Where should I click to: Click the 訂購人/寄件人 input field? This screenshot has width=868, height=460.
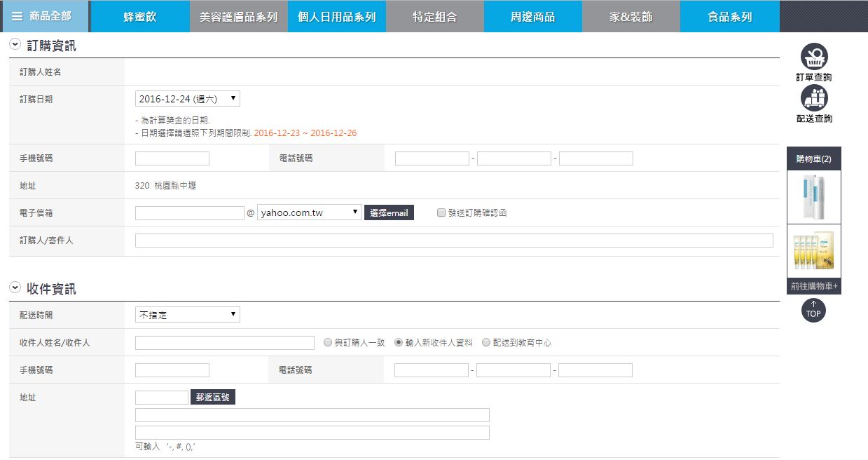click(453, 241)
